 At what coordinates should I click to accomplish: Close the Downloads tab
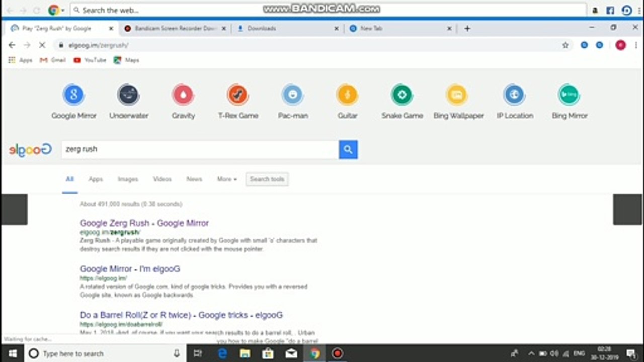click(337, 29)
